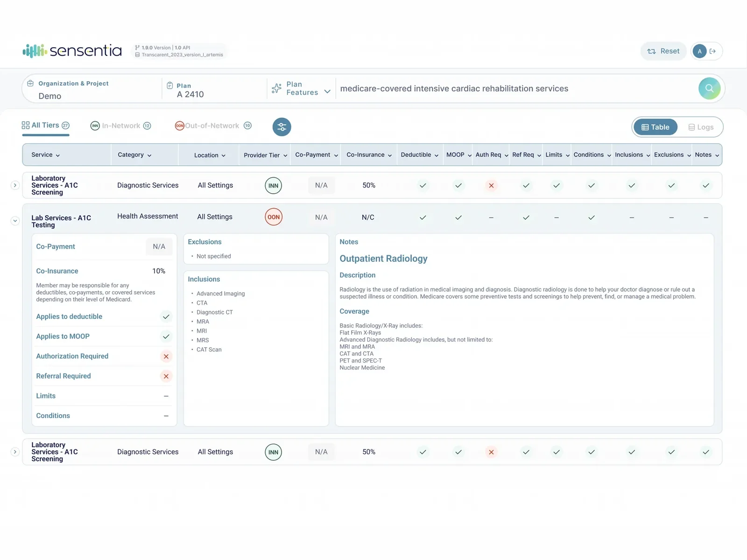Open the filter sliders icon

[x=282, y=127]
